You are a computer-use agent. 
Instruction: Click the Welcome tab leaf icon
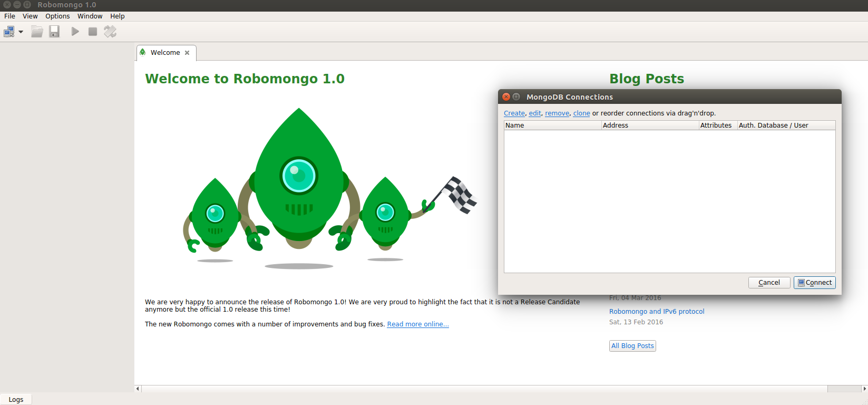pyautogui.click(x=143, y=52)
